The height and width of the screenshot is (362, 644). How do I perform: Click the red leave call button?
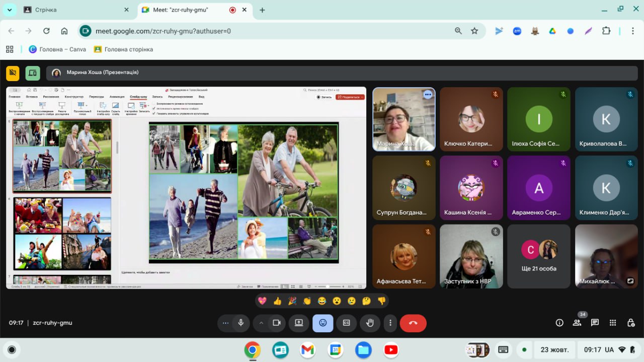[x=413, y=323]
